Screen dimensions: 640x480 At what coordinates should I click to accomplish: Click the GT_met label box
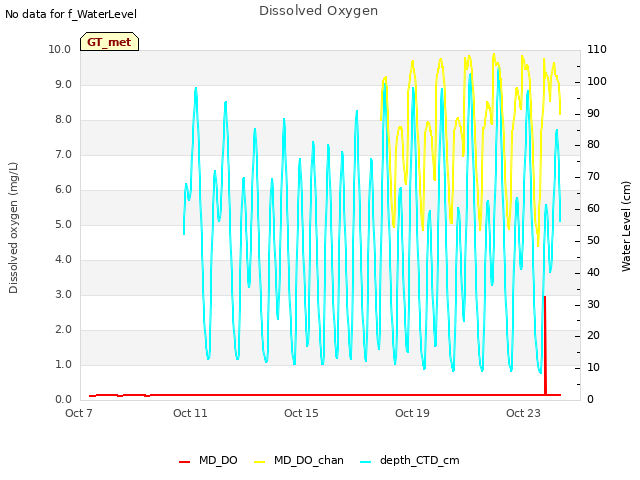point(109,42)
